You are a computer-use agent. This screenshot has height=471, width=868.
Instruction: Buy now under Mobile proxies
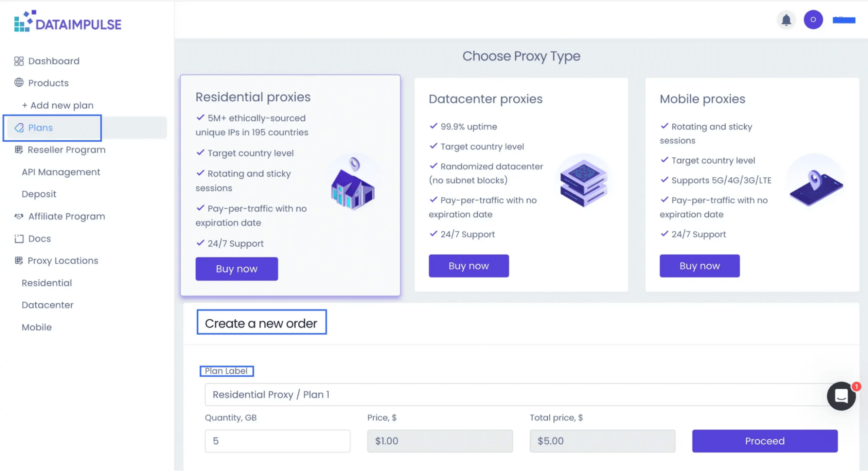tap(700, 266)
